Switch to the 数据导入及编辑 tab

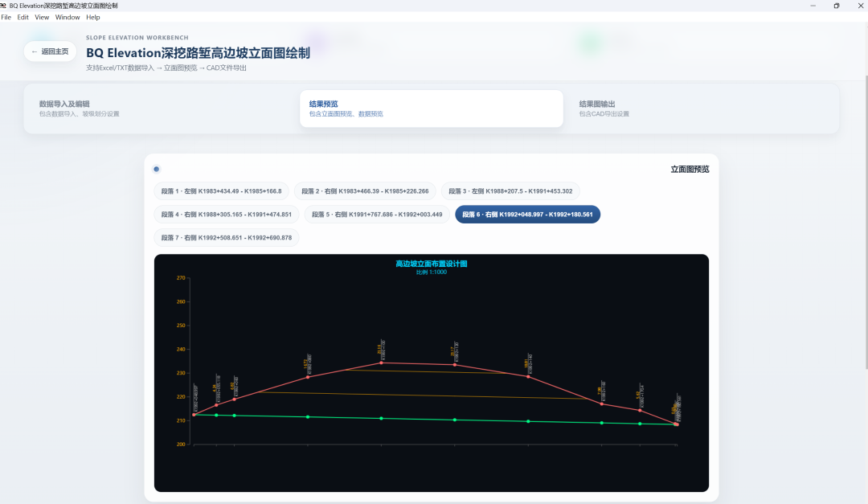pos(161,109)
